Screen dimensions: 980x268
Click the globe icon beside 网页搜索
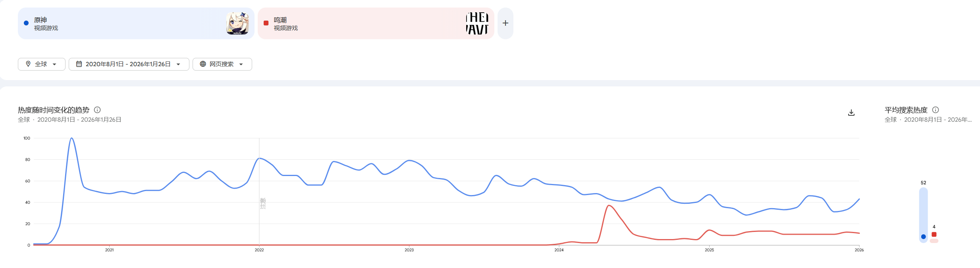coord(203,64)
